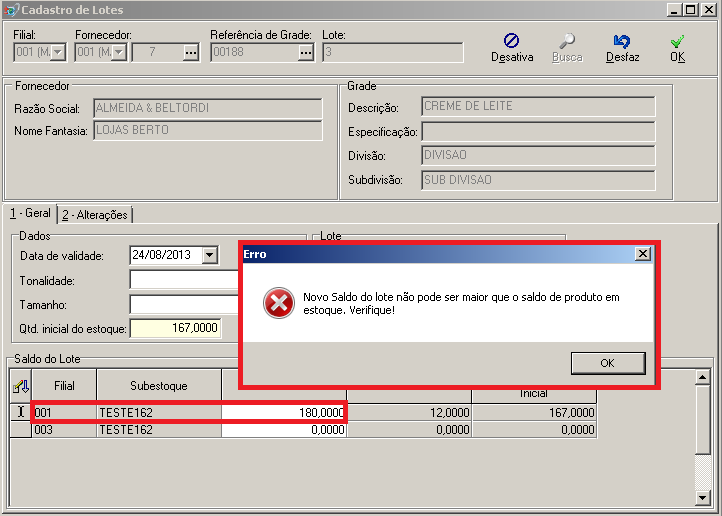Click the green OK checkmark icon
This screenshot has width=722, height=516.
[677, 42]
